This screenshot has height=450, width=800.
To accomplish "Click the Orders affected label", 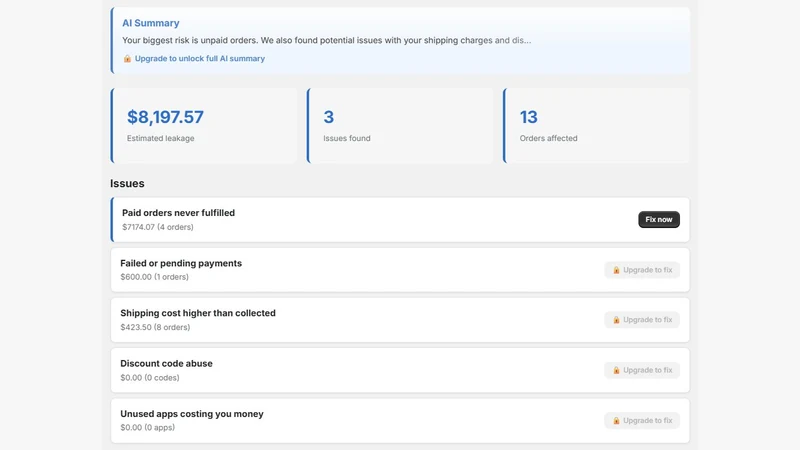I will pos(548,138).
